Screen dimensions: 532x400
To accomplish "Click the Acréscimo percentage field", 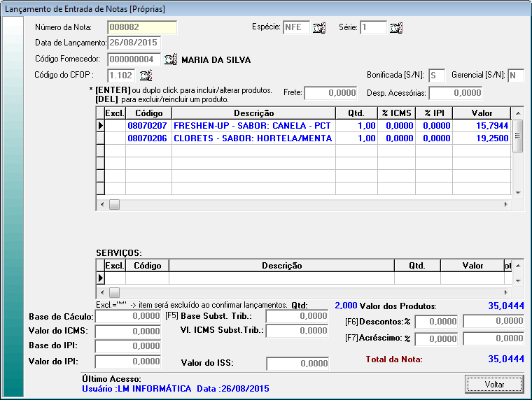I will point(437,338).
